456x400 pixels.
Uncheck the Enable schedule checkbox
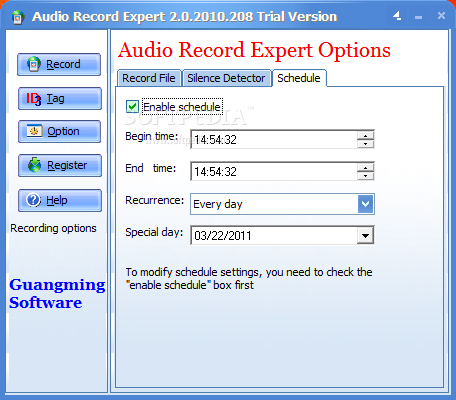pos(132,107)
